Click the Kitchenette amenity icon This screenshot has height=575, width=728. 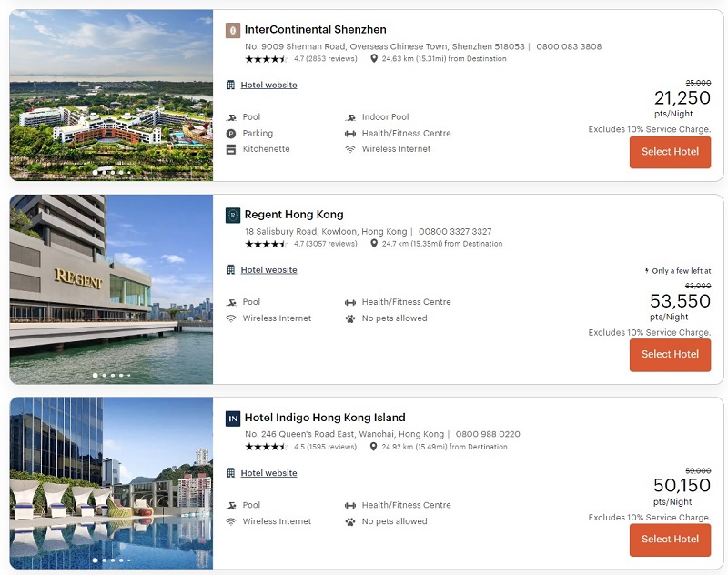tap(231, 149)
